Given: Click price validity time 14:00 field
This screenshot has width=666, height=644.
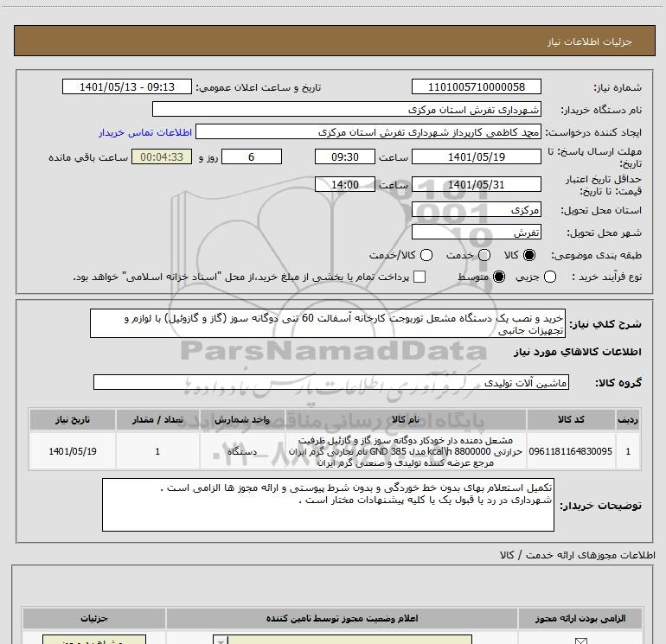Looking at the screenshot, I should click(345, 184).
